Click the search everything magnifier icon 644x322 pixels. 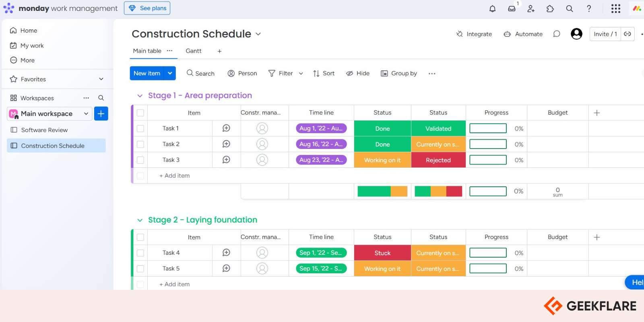coord(570,8)
